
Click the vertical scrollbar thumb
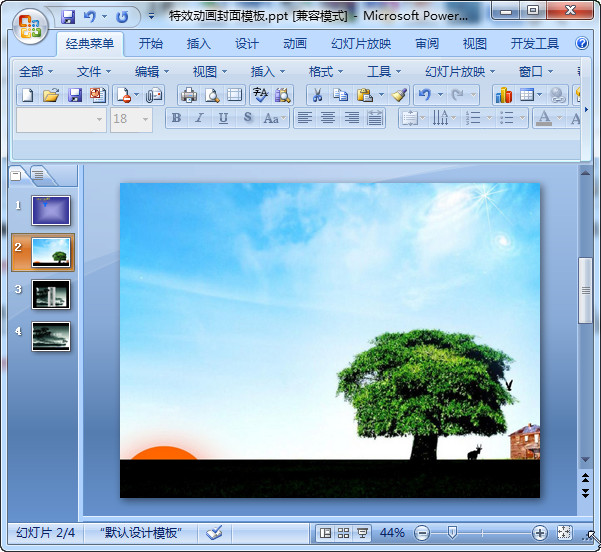click(x=585, y=291)
